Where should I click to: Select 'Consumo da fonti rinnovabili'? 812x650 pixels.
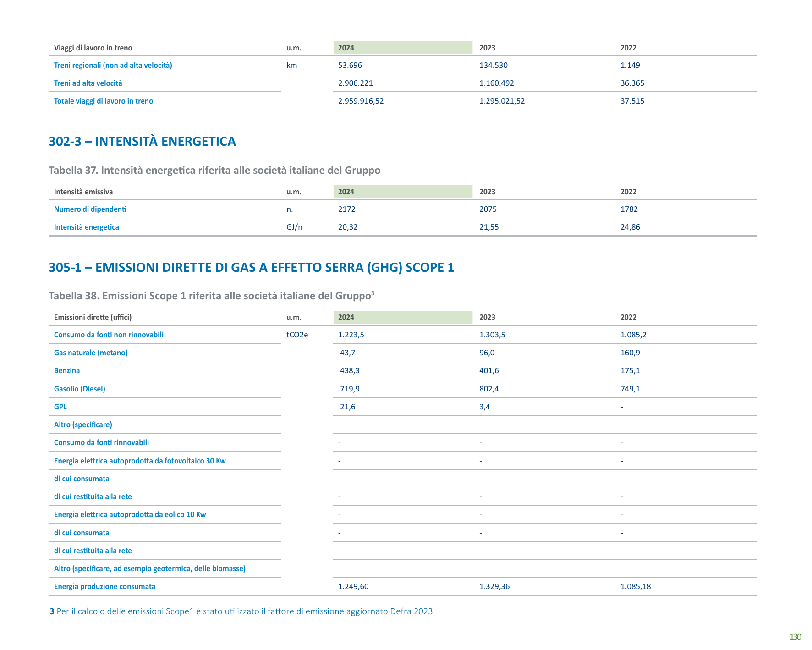(x=101, y=442)
